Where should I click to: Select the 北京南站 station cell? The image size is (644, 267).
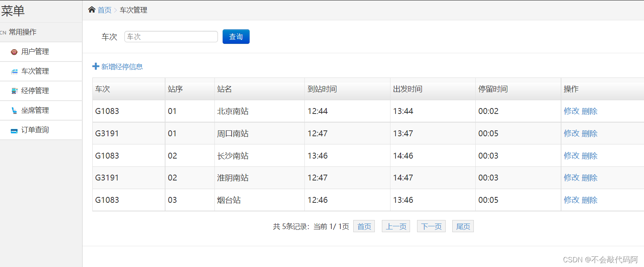[259, 111]
